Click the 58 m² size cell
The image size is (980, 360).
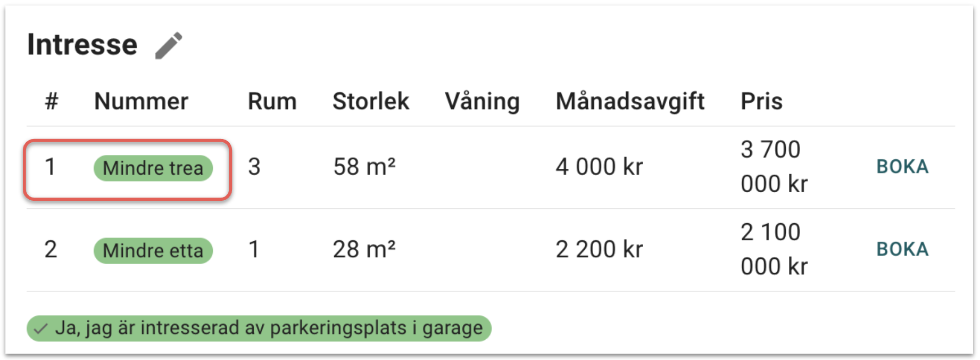(x=364, y=167)
